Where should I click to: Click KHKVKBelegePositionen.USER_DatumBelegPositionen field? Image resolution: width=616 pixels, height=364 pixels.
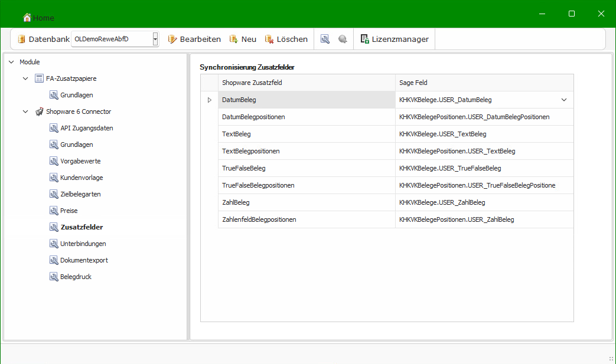click(484, 117)
